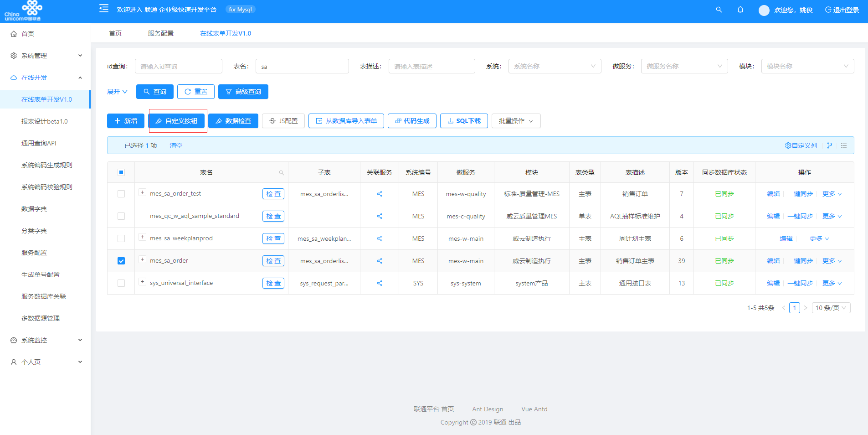The height and width of the screenshot is (435, 868).
Task: Click the list density icon in the alert bar
Action: click(x=844, y=145)
